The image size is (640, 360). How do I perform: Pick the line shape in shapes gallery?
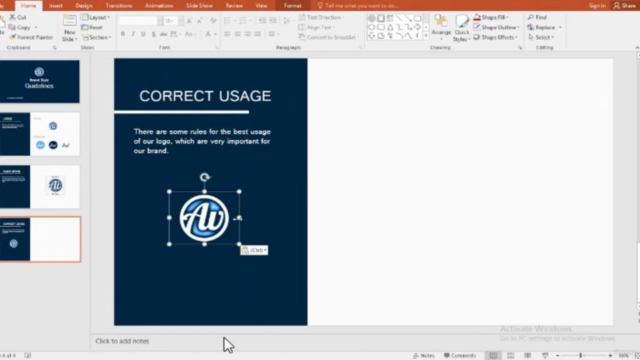pyautogui.click(x=400, y=18)
